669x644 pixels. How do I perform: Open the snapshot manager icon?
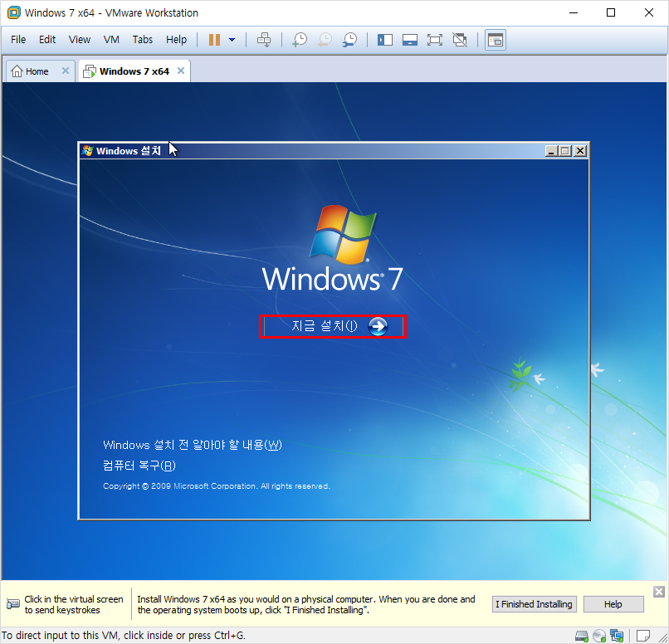point(350,40)
